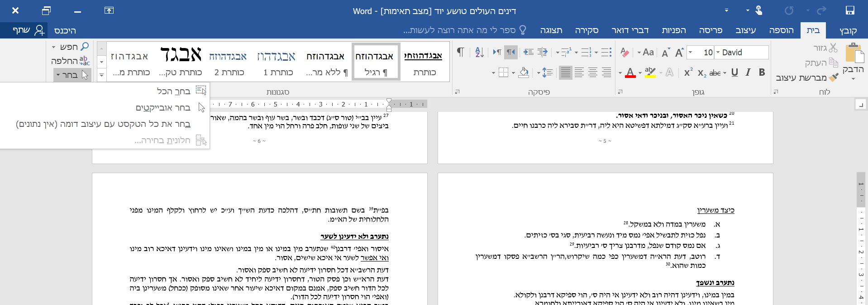Click the Copy (העתק) icon
Viewport: 868px width, 305px height.
tap(833, 63)
